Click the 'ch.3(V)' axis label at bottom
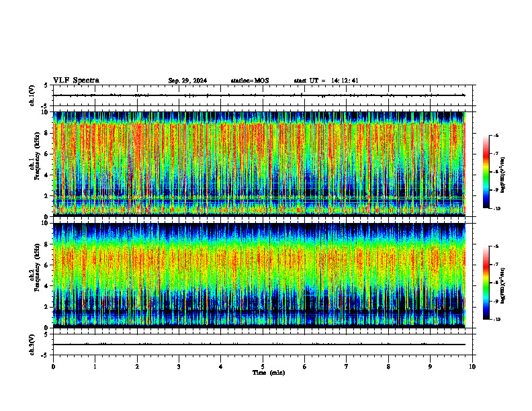532x411 pixels. (x=32, y=345)
